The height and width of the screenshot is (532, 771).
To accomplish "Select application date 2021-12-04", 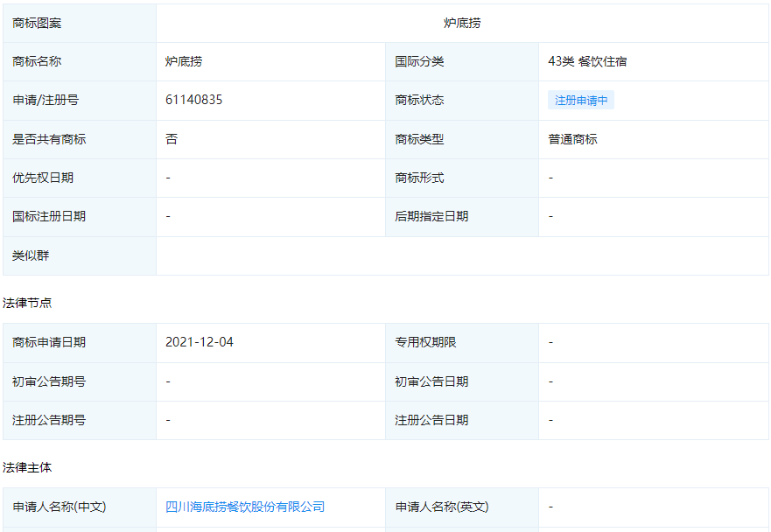I will pos(200,342).
